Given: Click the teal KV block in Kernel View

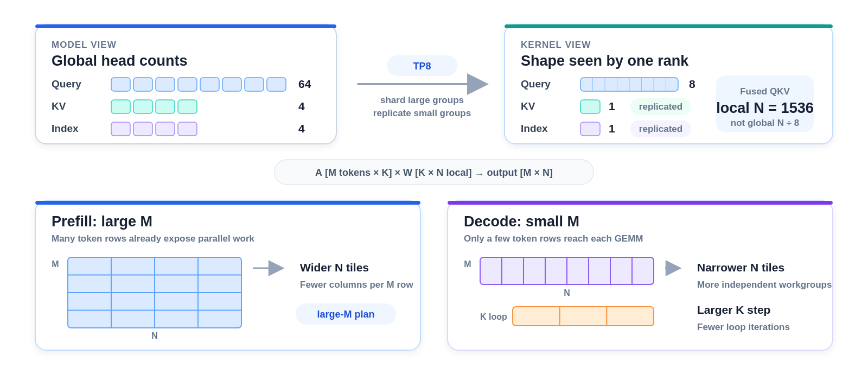Looking at the screenshot, I should [590, 106].
